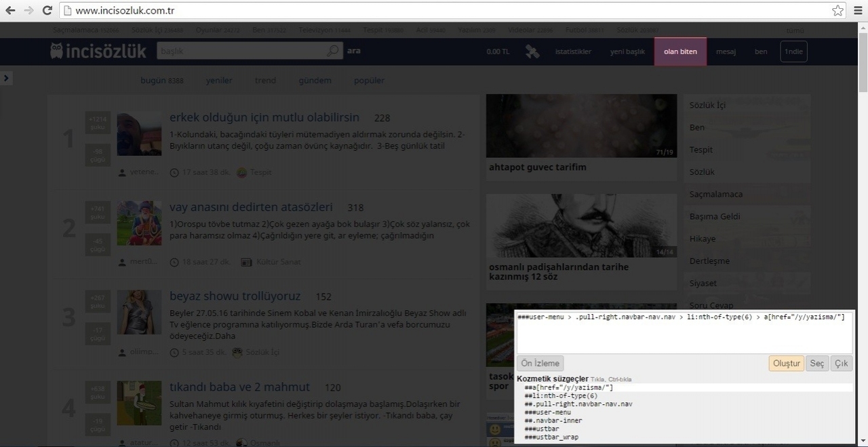This screenshot has width=868, height=447.
Task: Click the author icon beside 'mertü...'
Action: tap(122, 262)
